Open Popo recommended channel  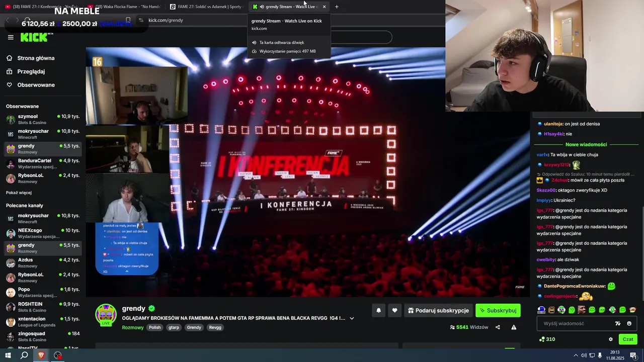(x=43, y=292)
